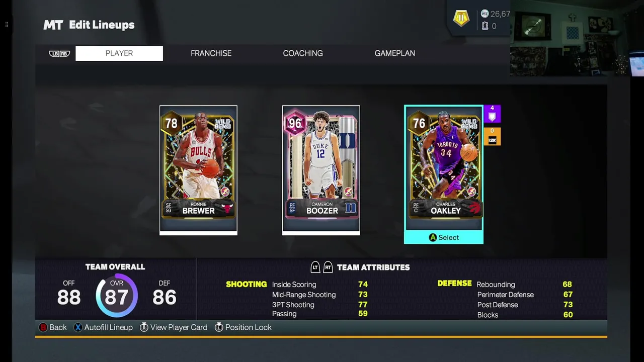Click the orange 2K badge icon
The height and width of the screenshot is (362, 644).
pyautogui.click(x=492, y=137)
